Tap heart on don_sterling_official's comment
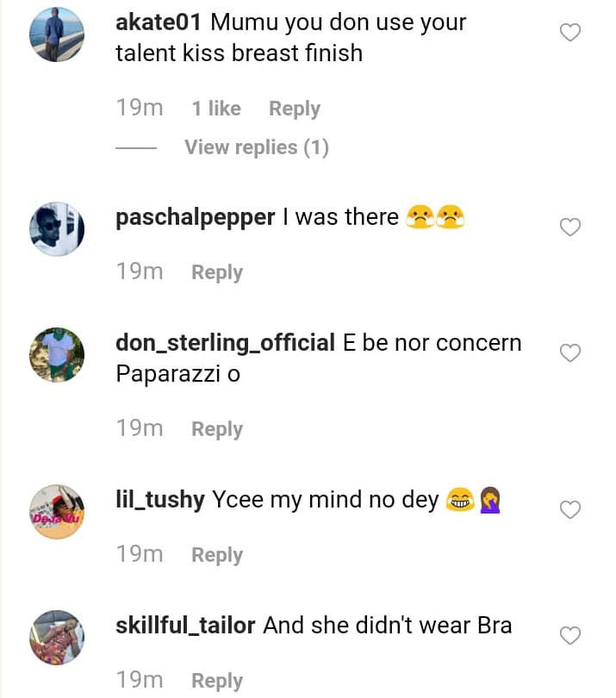Image resolution: width=616 pixels, height=698 pixels. pyautogui.click(x=570, y=353)
